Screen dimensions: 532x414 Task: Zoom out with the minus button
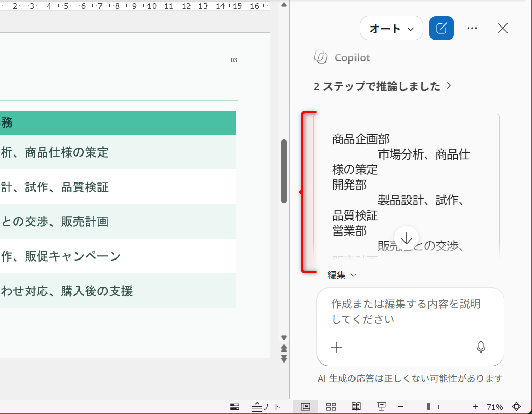point(401,407)
